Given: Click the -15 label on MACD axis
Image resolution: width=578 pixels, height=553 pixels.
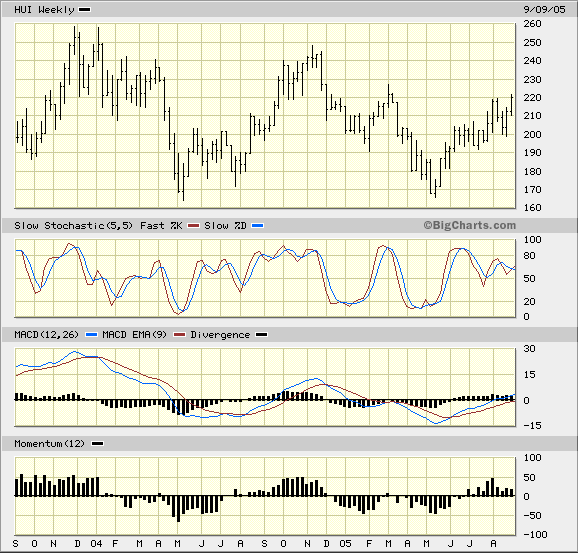Looking at the screenshot, I should point(532,425).
